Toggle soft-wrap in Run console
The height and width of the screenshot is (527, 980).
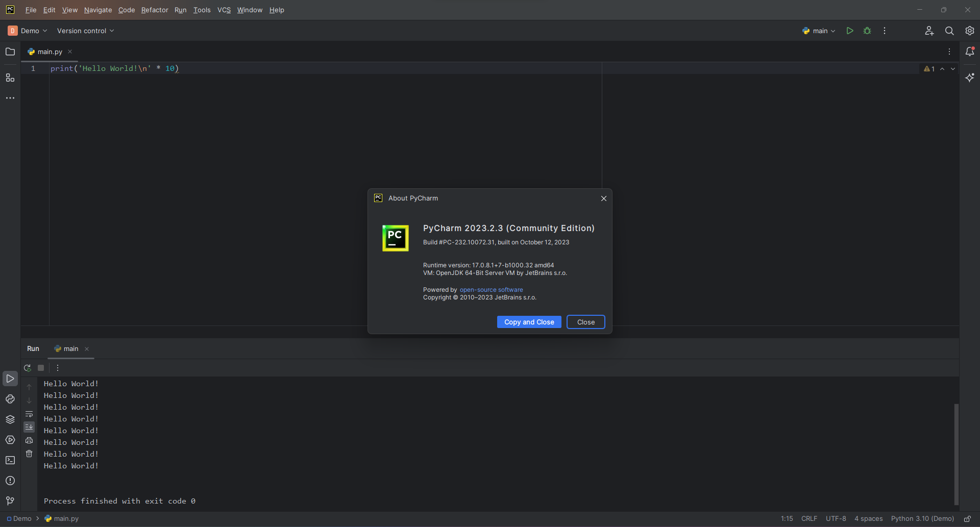29,414
